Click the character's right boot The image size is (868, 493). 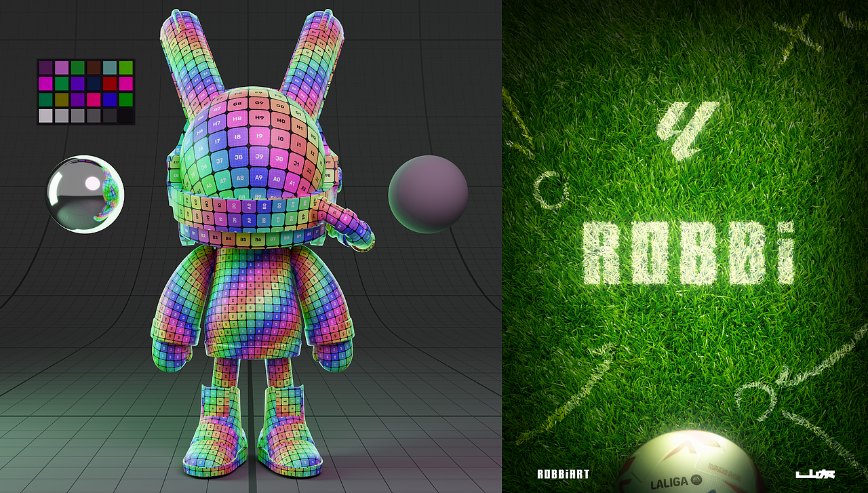click(x=288, y=431)
